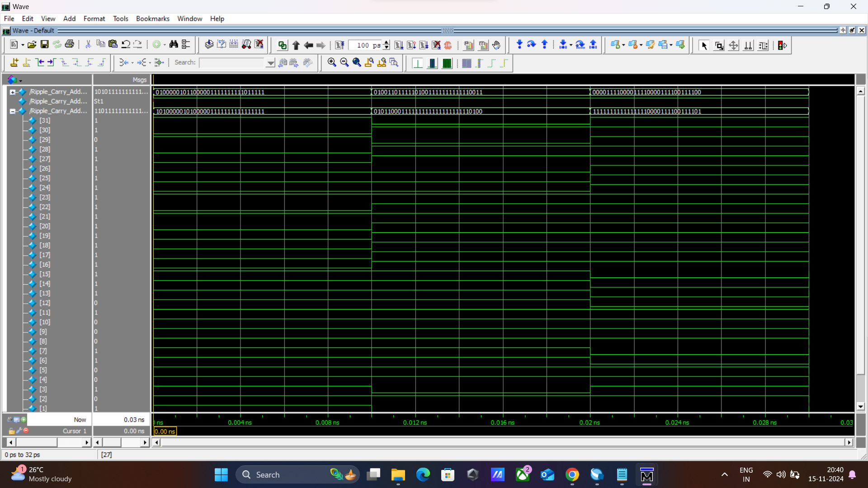Open the Format menu

[94, 19]
